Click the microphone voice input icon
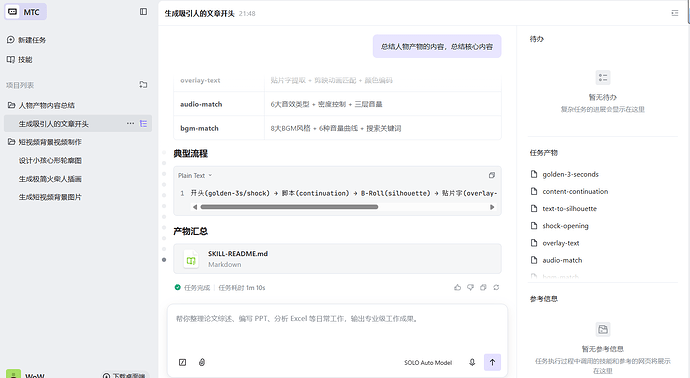Viewport: 690px width, 378px height. [472, 362]
